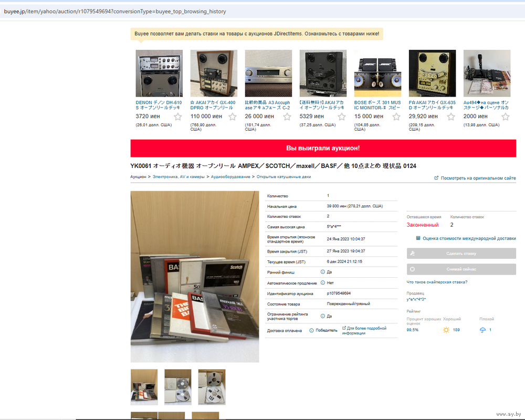The image size is (525, 420).
Task: Favorite the 110 000 иен AKAI item star
Action: pos(233,117)
